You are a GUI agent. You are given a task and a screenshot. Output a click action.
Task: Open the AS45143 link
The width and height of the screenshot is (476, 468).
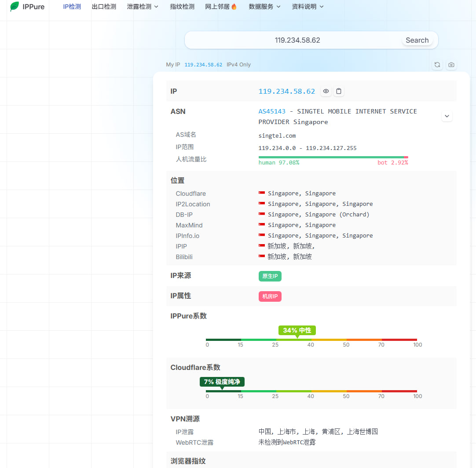272,111
